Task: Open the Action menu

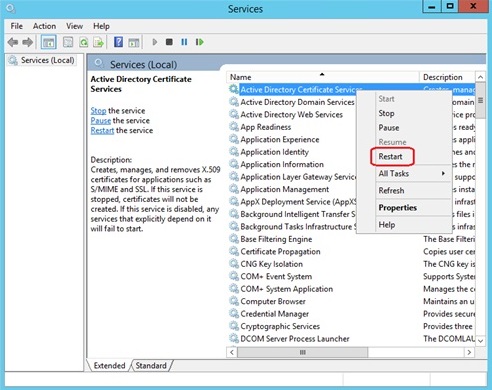Action: (44, 26)
